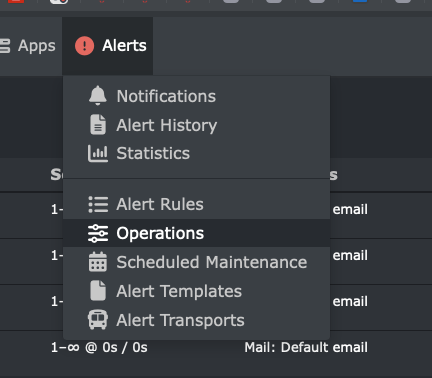
Task: Click the blank page icon beside Alert Templates
Action: coord(98,291)
